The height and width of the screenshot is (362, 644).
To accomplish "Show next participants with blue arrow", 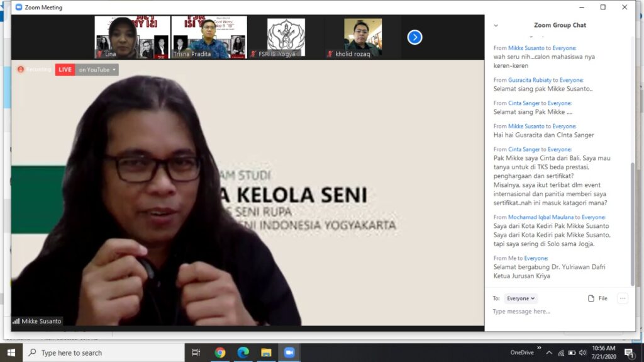I will pyautogui.click(x=415, y=37).
